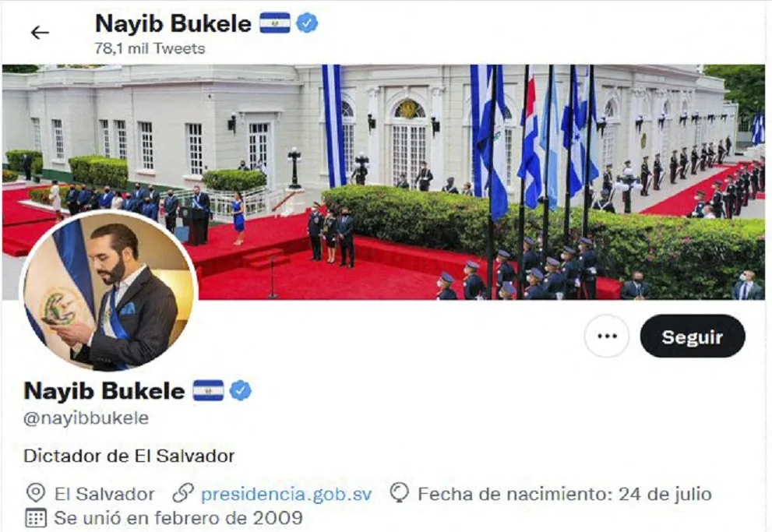Click the Nayib Bukele header title

pyautogui.click(x=173, y=23)
